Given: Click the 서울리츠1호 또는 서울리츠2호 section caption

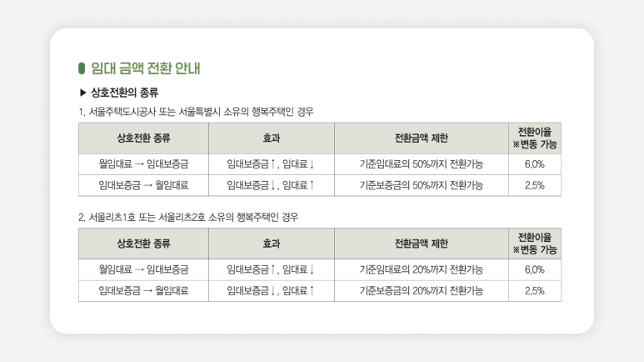Looking at the screenshot, I should pyautogui.click(x=188, y=217).
